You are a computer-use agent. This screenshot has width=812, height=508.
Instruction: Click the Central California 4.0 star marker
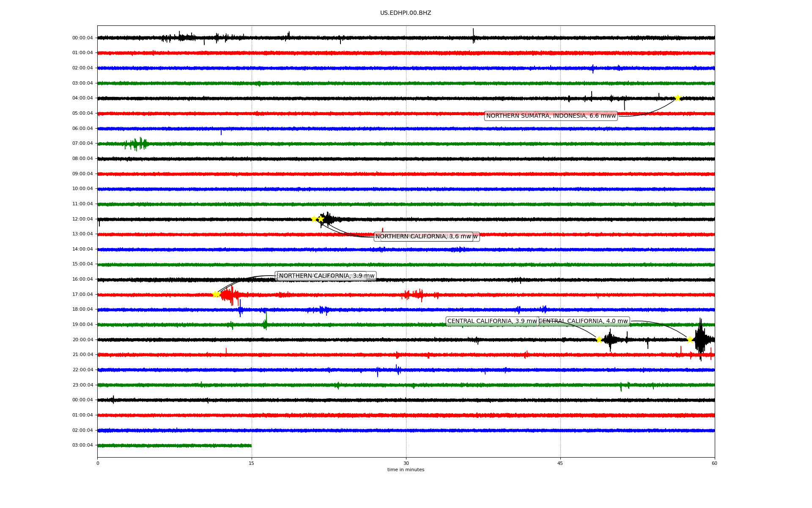tap(690, 340)
